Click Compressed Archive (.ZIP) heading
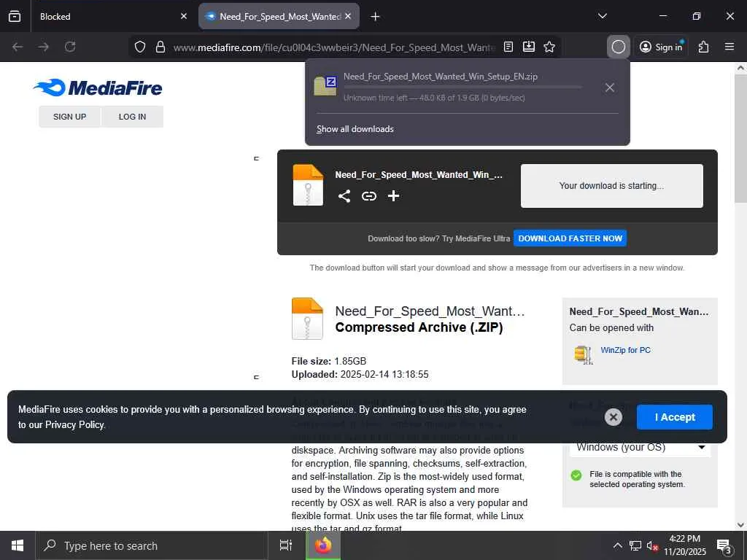 click(x=419, y=327)
